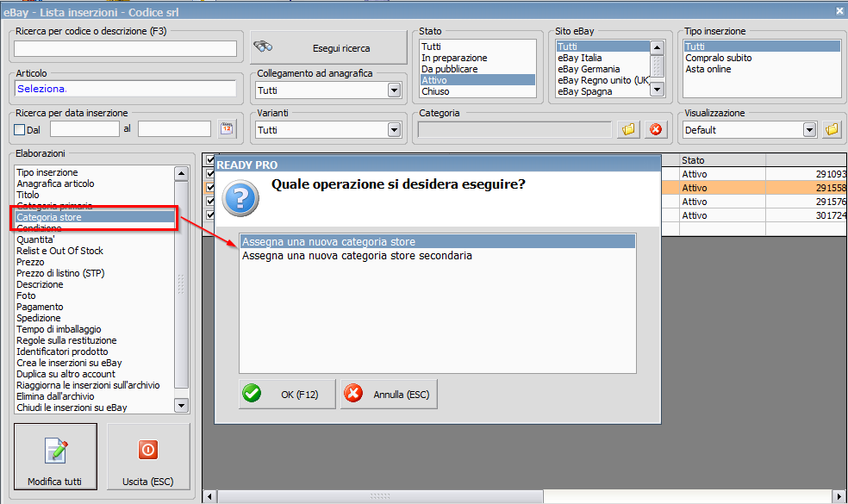Select Quantita' in Elaborazioni list

(x=35, y=240)
